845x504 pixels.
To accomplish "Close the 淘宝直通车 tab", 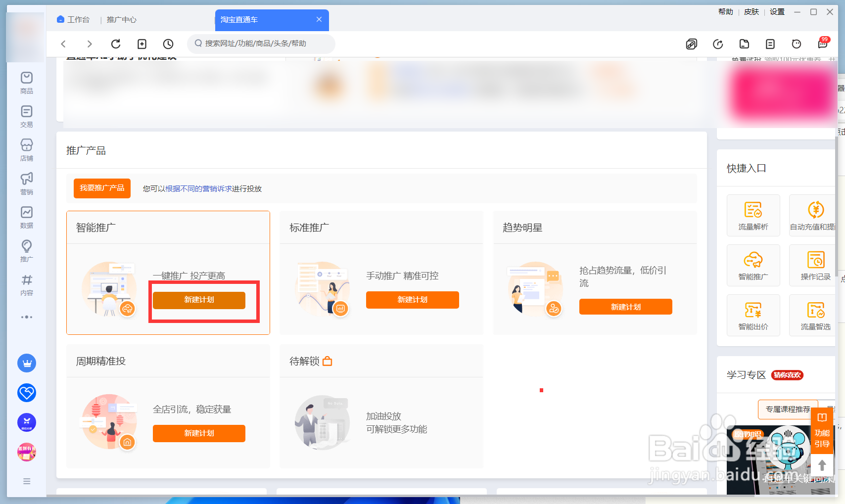I will pyautogui.click(x=319, y=19).
